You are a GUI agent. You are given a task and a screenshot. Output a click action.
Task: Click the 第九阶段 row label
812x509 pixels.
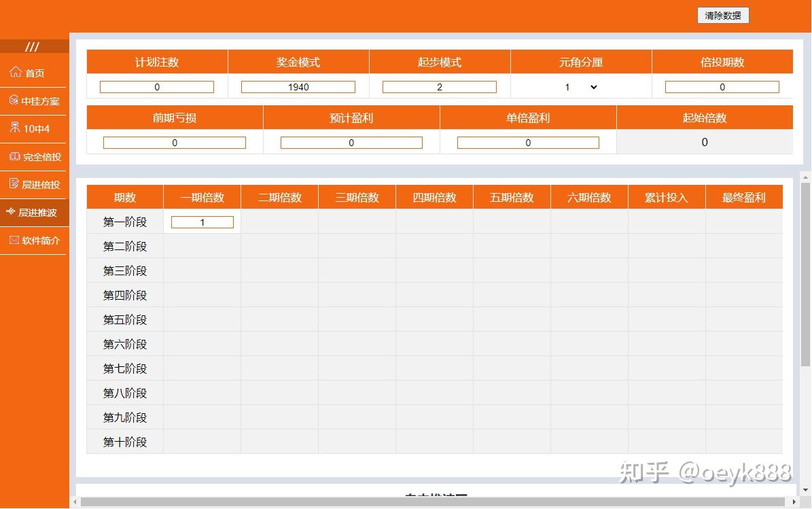point(125,417)
